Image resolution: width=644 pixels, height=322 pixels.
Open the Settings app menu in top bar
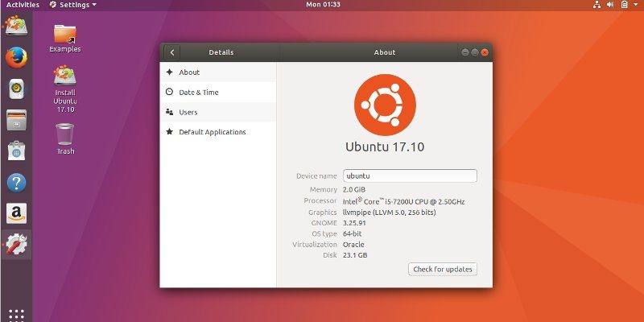72,5
